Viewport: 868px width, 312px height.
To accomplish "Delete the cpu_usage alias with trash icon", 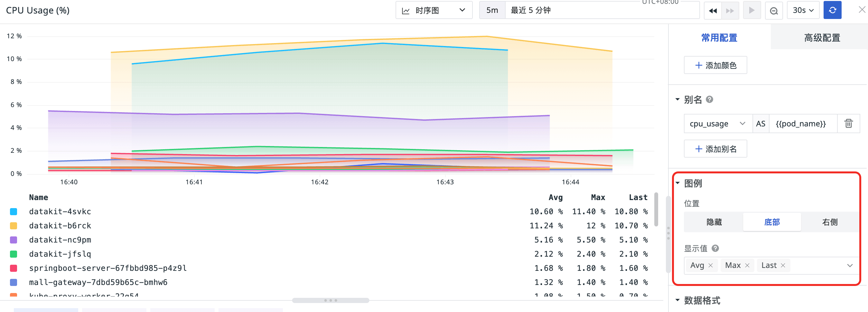I will tap(848, 124).
